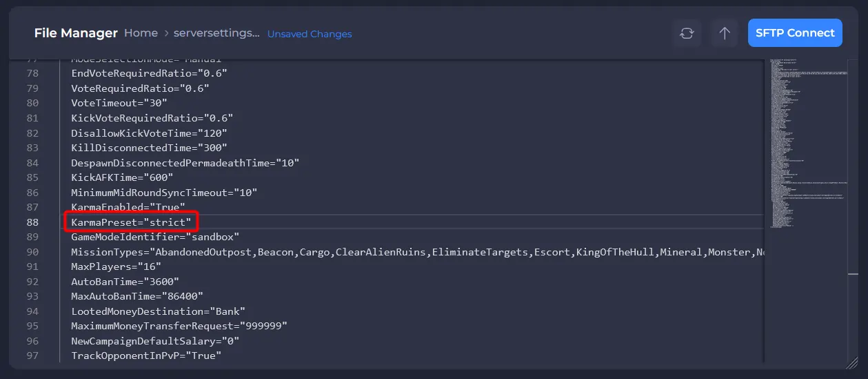Click the KarmaEnabled="True" line
This screenshot has height=379, width=868.
[128, 207]
